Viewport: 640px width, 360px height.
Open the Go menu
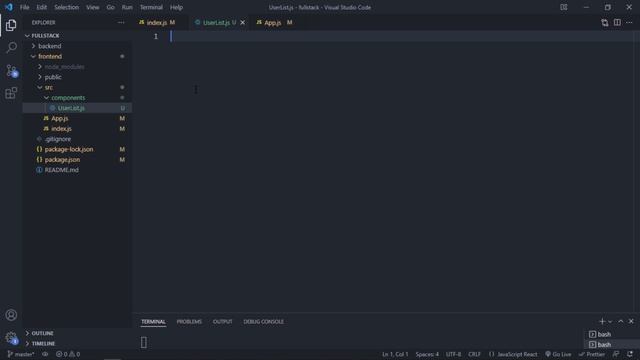(110, 7)
